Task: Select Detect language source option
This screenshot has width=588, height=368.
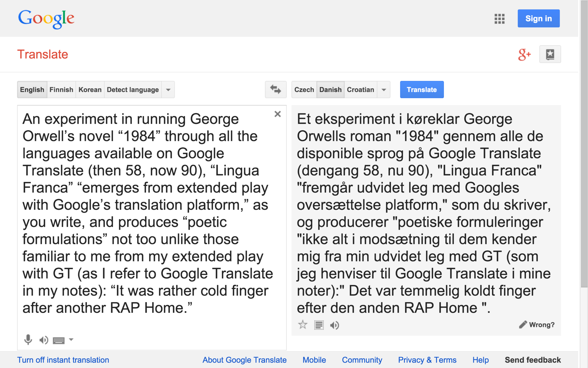Action: pyautogui.click(x=133, y=90)
